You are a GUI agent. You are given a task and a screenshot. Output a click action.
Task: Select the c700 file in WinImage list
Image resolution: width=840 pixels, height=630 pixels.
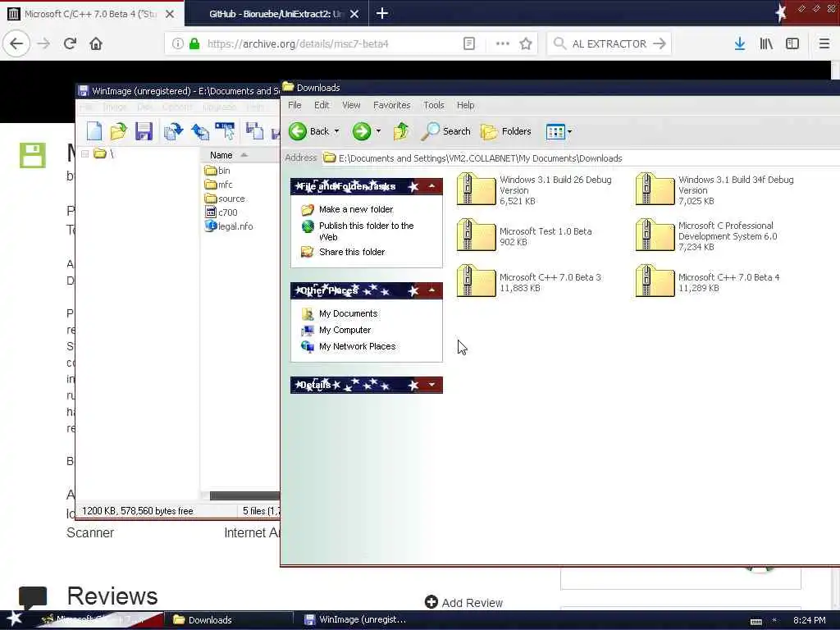(x=221, y=212)
